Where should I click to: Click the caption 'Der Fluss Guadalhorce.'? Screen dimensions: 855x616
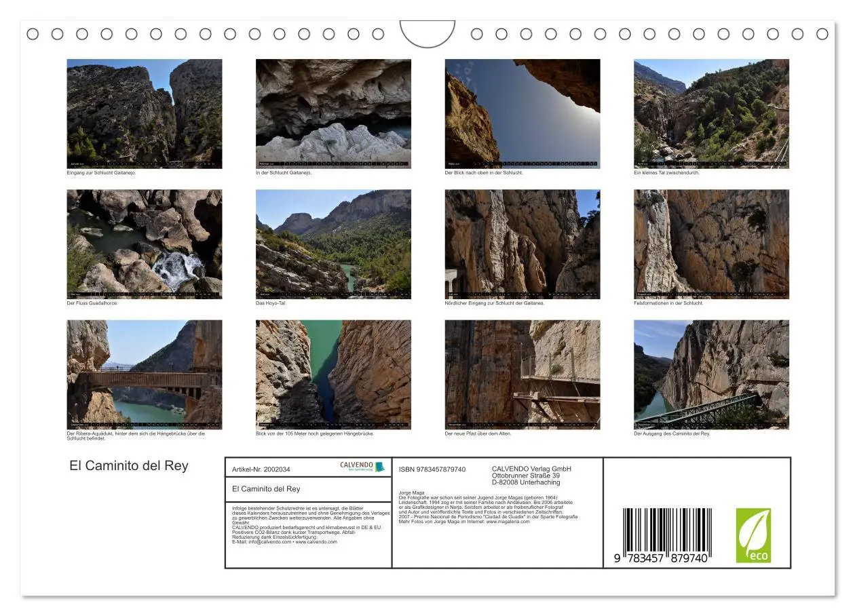(92, 303)
